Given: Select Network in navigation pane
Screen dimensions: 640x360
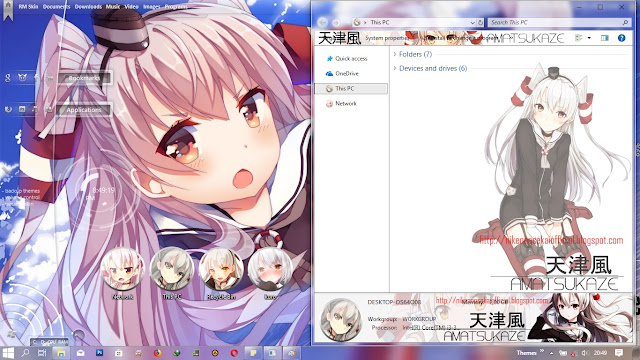Looking at the screenshot, I should tap(341, 104).
